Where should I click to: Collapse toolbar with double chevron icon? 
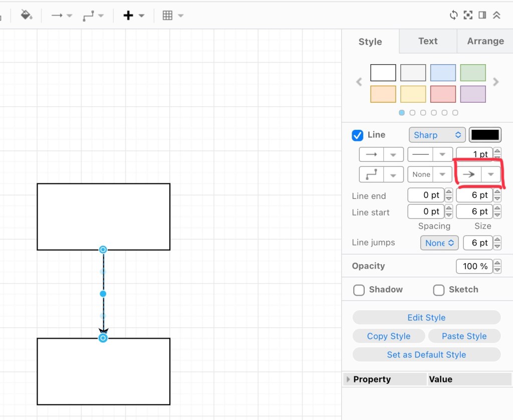[x=496, y=15]
